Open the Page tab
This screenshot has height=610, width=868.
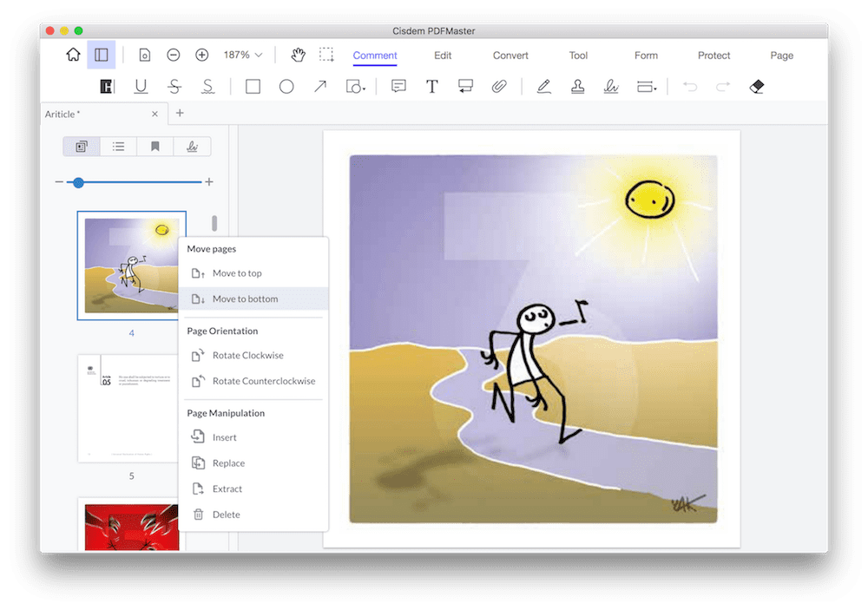(782, 56)
